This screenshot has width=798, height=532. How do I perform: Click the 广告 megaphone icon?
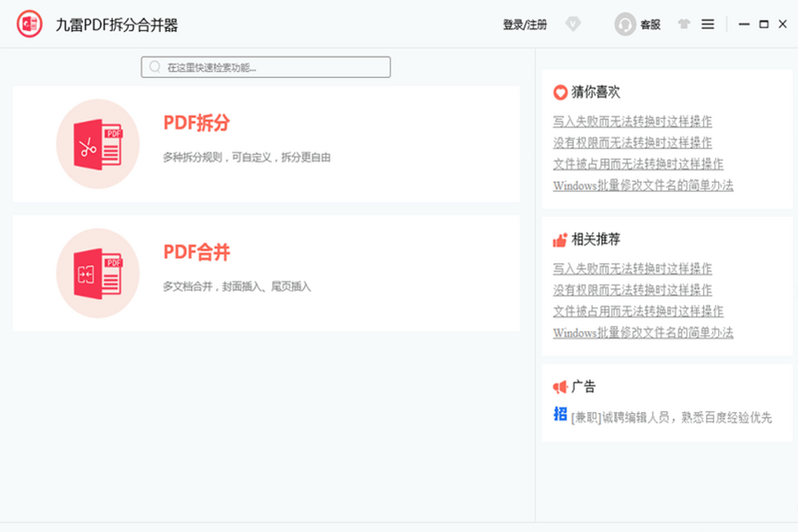tap(559, 386)
